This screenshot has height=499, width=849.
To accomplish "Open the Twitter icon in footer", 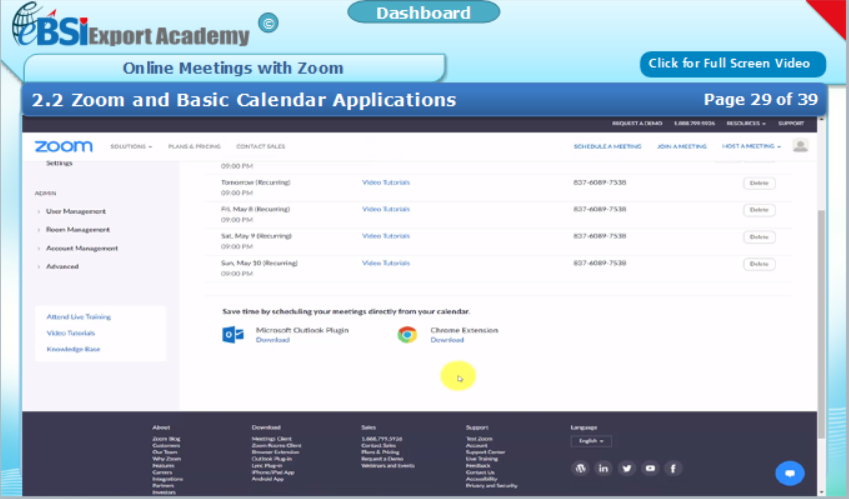I will pos(626,468).
